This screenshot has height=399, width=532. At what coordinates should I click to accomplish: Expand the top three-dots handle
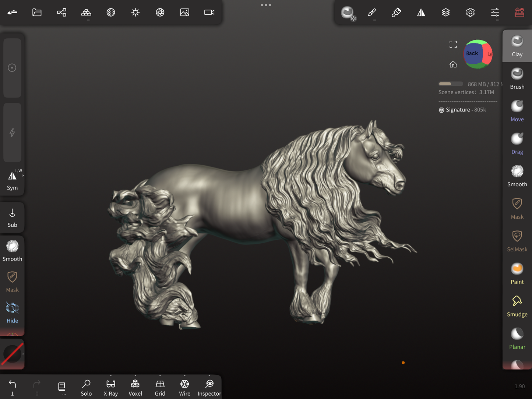tap(266, 5)
